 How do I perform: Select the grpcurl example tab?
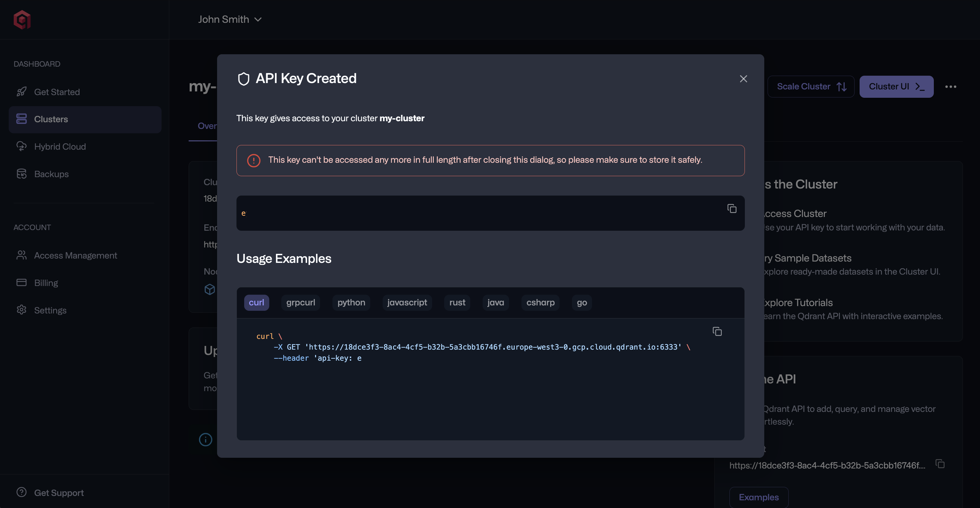(301, 302)
